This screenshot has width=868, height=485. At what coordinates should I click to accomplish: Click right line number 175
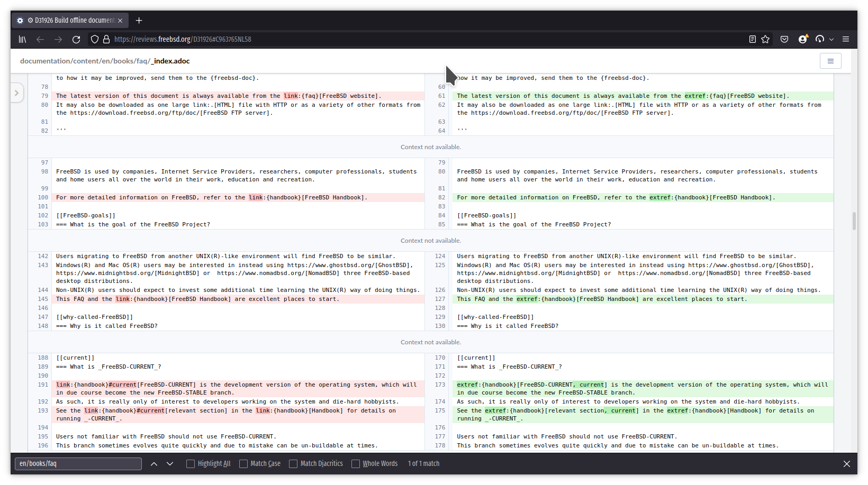(x=440, y=411)
